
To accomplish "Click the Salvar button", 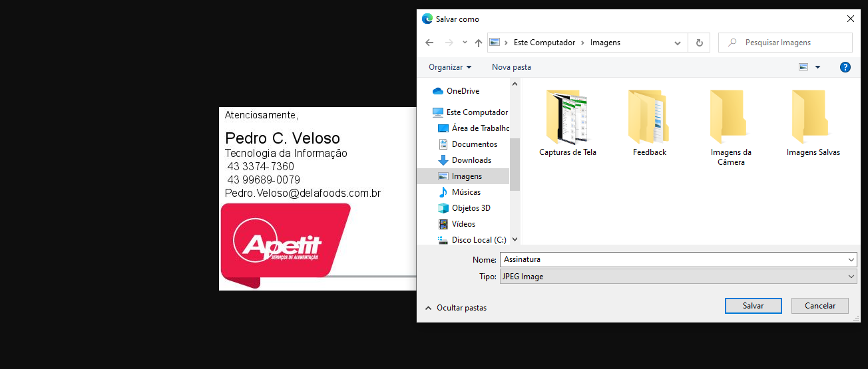I will pyautogui.click(x=753, y=306).
